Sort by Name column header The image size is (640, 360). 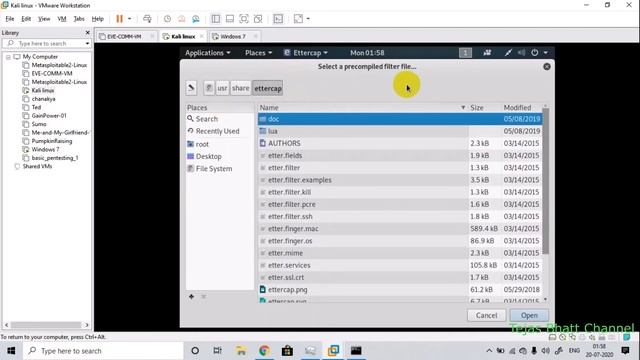(362, 108)
